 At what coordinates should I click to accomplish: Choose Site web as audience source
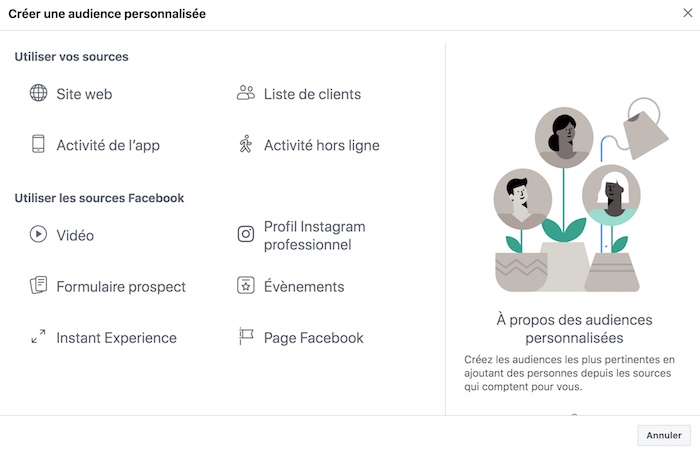[x=84, y=94]
